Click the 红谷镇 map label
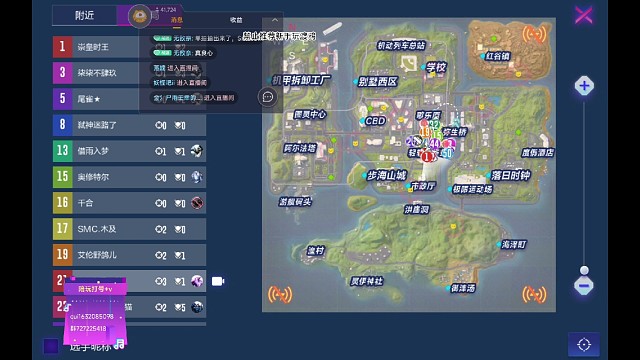 (x=498, y=56)
